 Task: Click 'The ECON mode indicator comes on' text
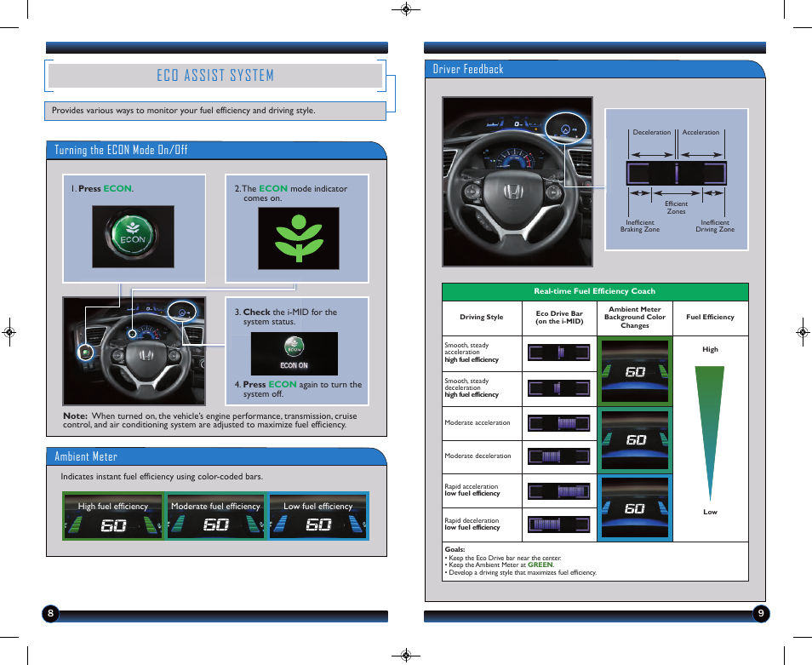point(291,193)
